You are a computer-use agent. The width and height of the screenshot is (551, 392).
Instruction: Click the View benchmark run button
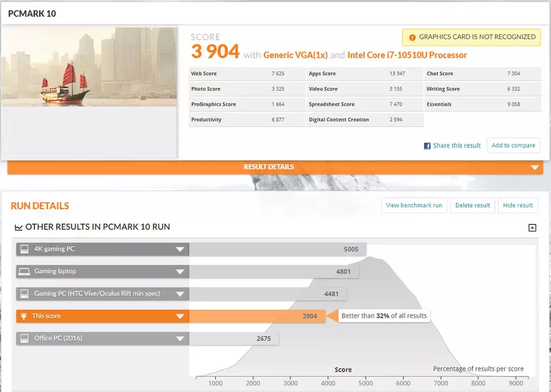click(414, 205)
